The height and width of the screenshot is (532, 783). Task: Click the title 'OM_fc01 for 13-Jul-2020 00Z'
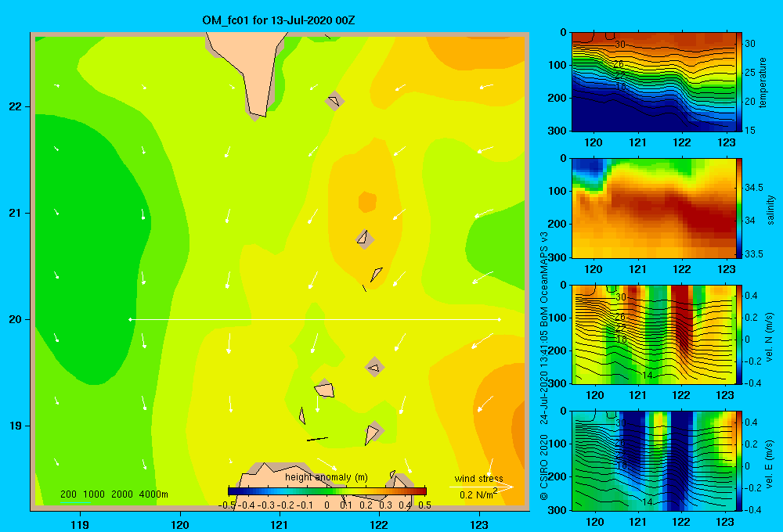(x=278, y=20)
